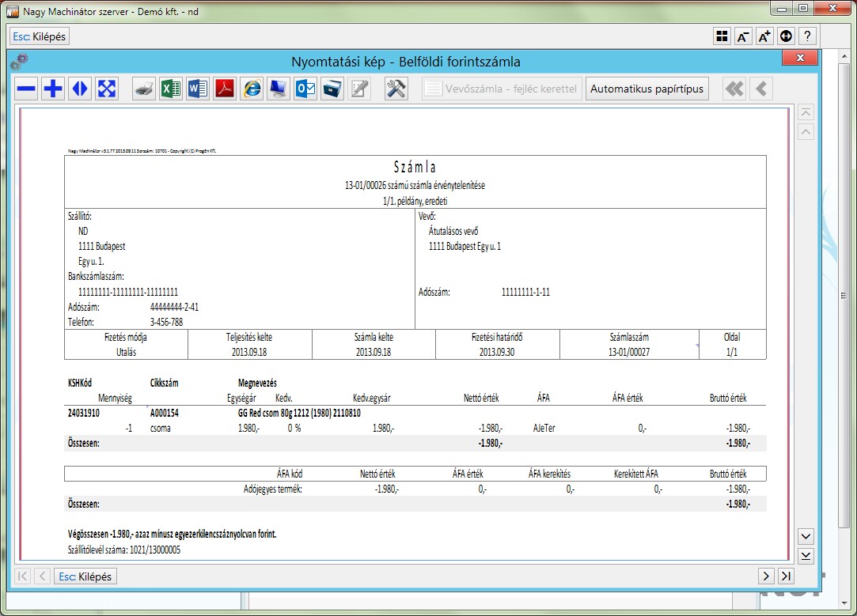Image resolution: width=857 pixels, height=616 pixels.
Task: Open help with the question mark button
Action: click(x=807, y=36)
